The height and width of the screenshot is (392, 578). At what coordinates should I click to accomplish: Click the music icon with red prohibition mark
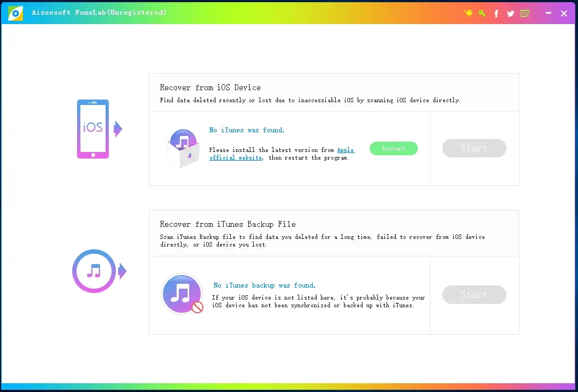(x=182, y=294)
